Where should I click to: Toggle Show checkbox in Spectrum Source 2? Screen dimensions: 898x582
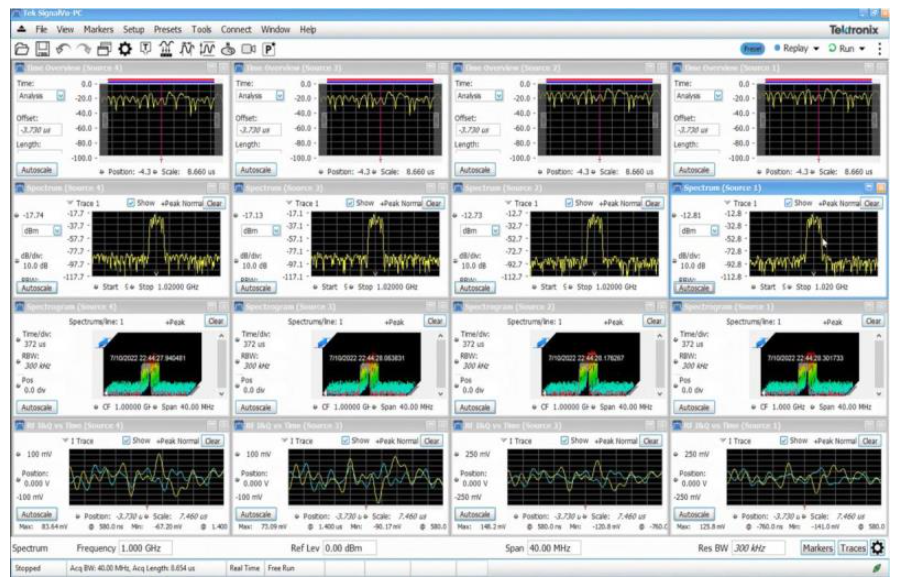(x=569, y=203)
